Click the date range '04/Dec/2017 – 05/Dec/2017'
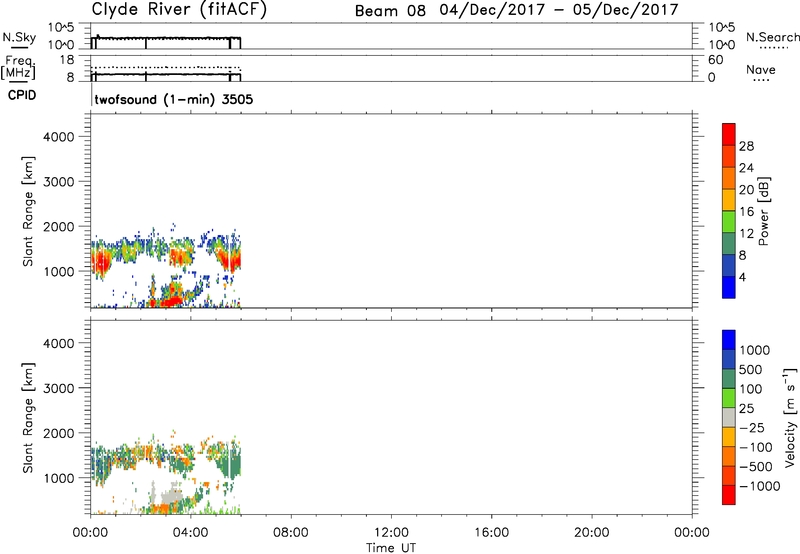Image resolution: width=800 pixels, height=554 pixels. (x=559, y=10)
